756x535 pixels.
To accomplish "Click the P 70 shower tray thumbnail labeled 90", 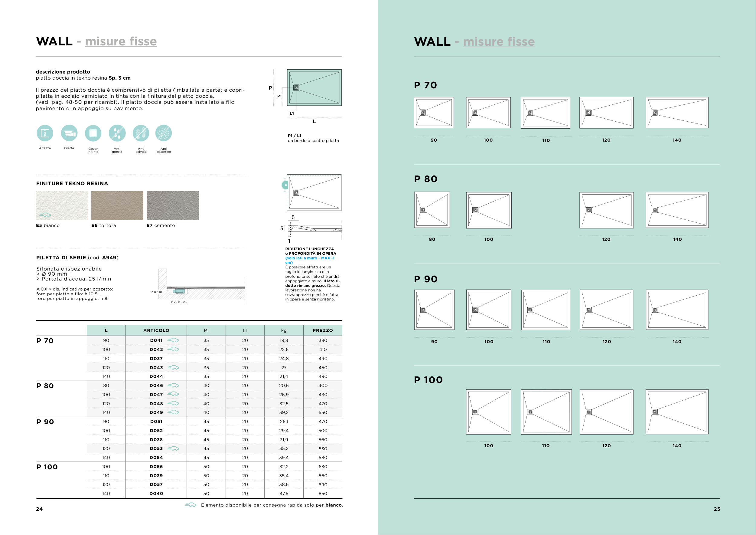I will [x=434, y=113].
